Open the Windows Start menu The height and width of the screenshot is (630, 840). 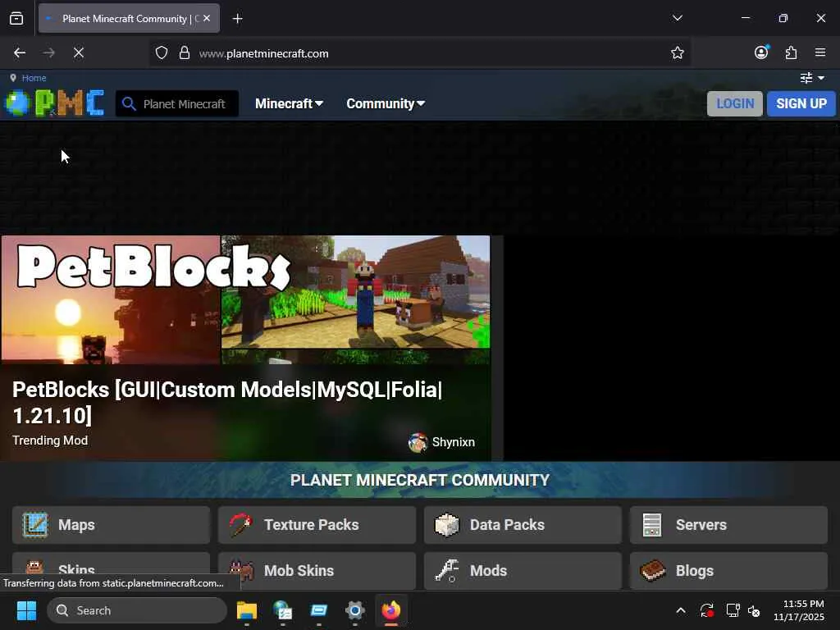click(26, 610)
